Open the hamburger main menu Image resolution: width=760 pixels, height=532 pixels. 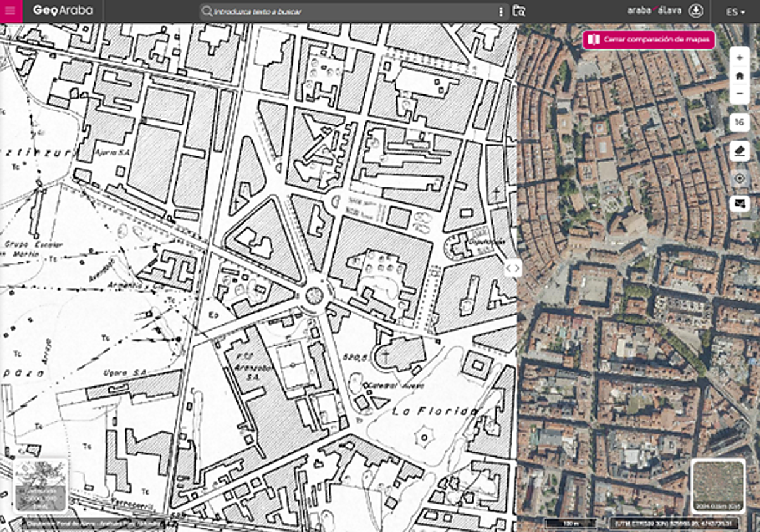(11, 11)
